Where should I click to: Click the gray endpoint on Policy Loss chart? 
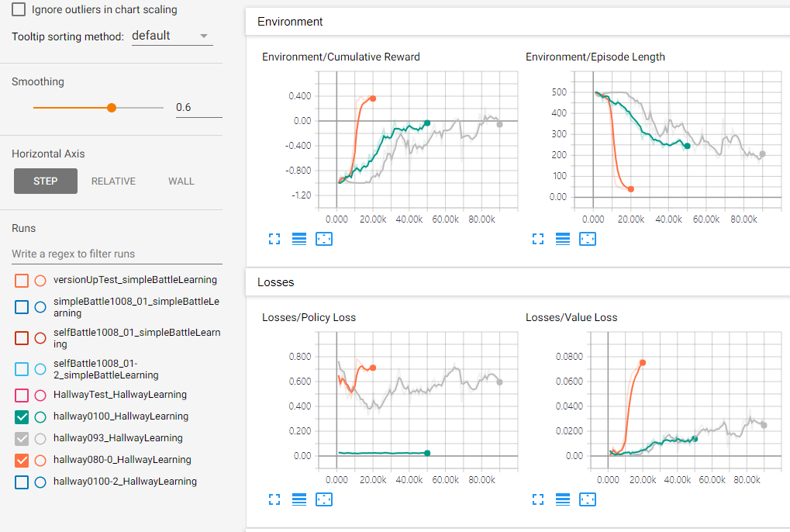point(499,382)
